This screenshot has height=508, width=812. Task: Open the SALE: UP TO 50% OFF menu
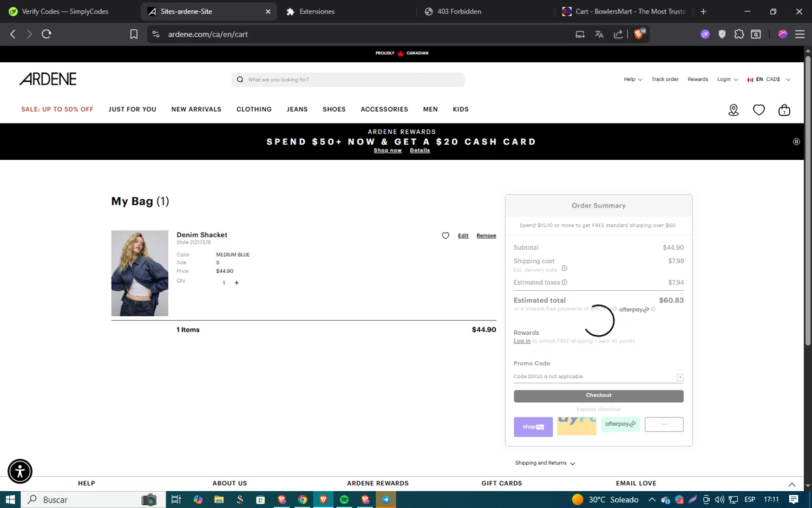(57, 109)
